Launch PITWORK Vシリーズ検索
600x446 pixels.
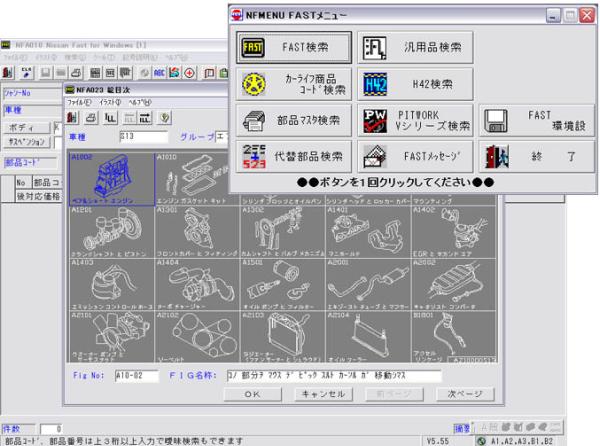pos(415,120)
